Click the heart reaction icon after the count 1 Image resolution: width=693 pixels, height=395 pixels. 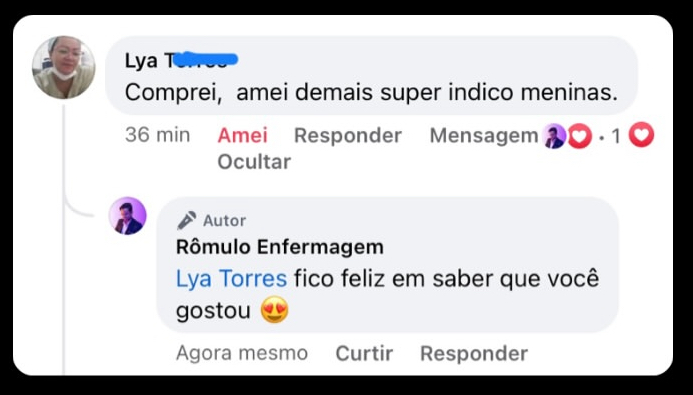tap(641, 134)
